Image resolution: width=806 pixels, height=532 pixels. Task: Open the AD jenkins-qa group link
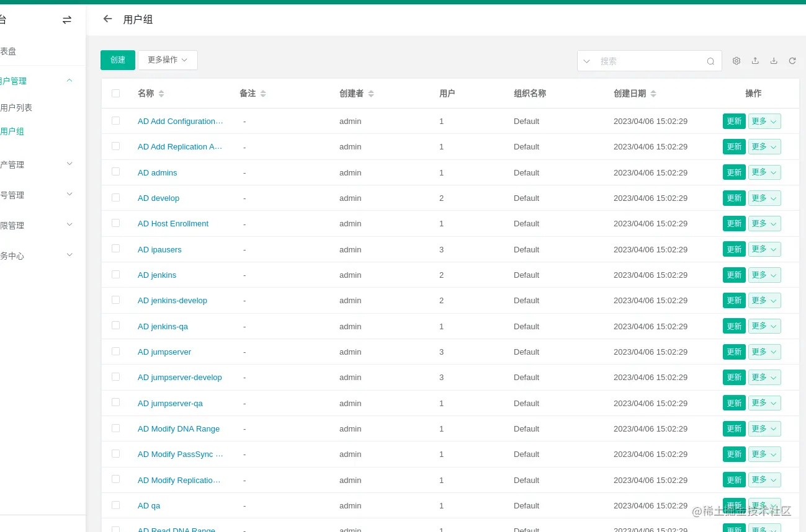pyautogui.click(x=163, y=327)
